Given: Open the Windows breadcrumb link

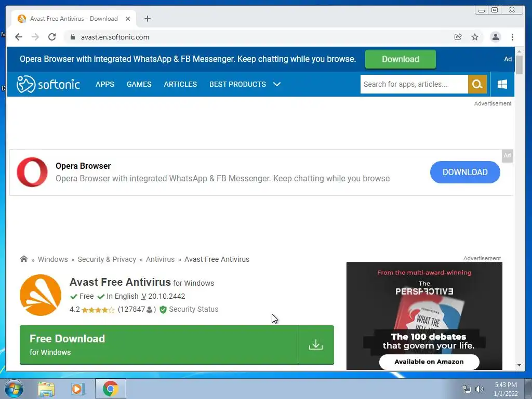Looking at the screenshot, I should point(53,259).
